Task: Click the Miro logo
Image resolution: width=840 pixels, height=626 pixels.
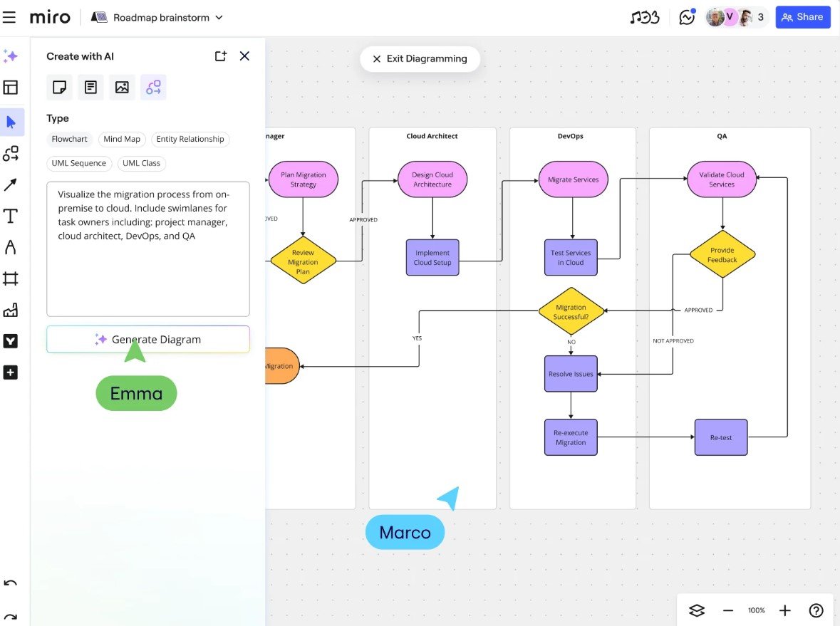Action: pyautogui.click(x=50, y=17)
